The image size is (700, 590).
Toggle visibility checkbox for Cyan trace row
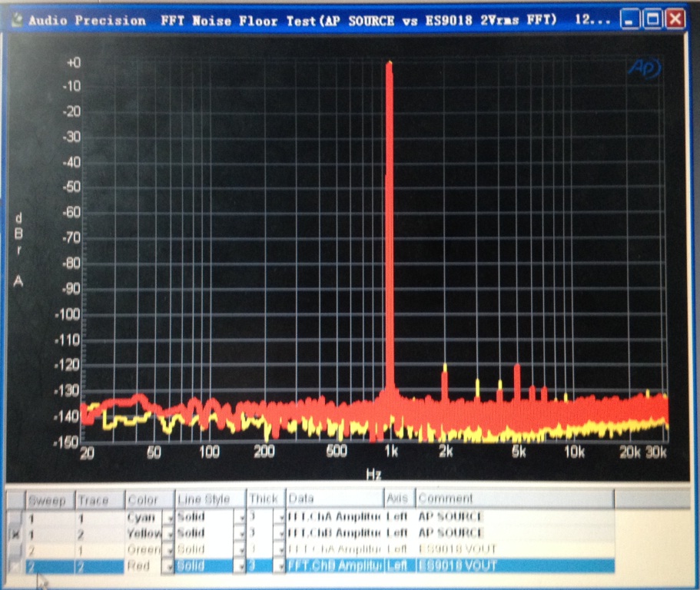point(15,517)
